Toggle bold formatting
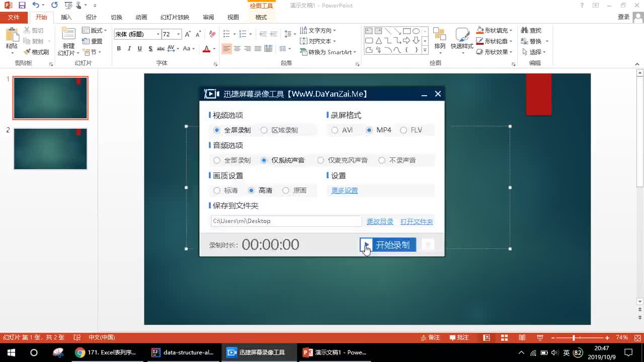Image resolution: width=644 pixels, height=362 pixels. [x=119, y=49]
